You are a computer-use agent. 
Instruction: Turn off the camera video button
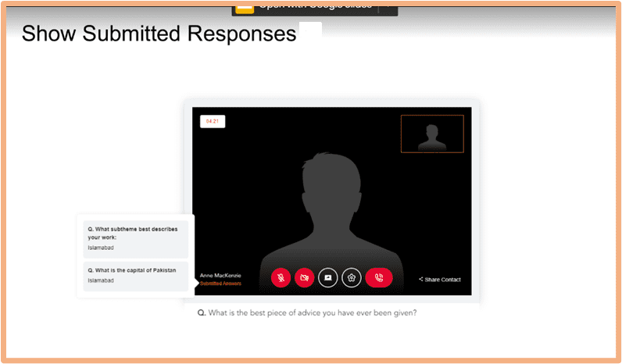304,277
